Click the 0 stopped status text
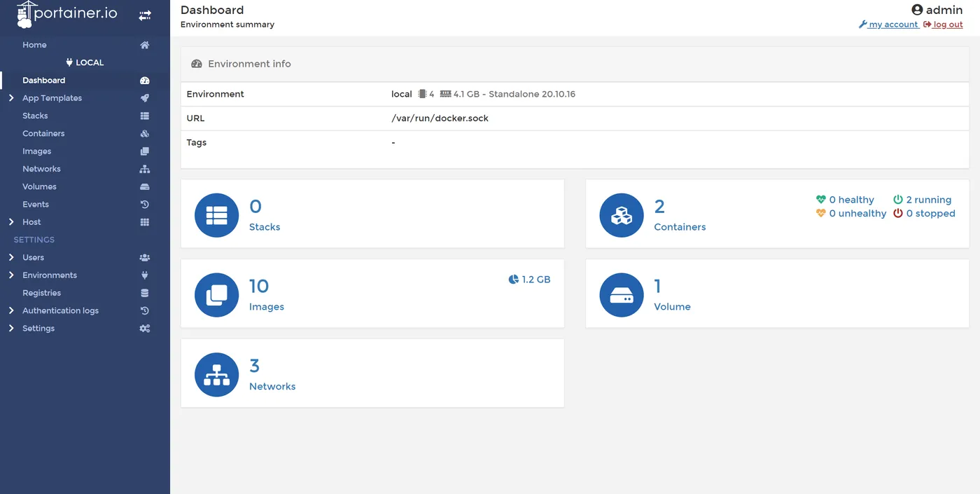Screen dimensions: 980x494 (x=930, y=214)
